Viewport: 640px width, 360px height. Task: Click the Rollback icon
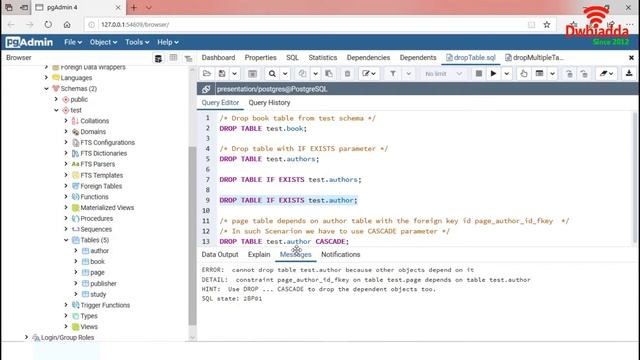click(x=584, y=73)
